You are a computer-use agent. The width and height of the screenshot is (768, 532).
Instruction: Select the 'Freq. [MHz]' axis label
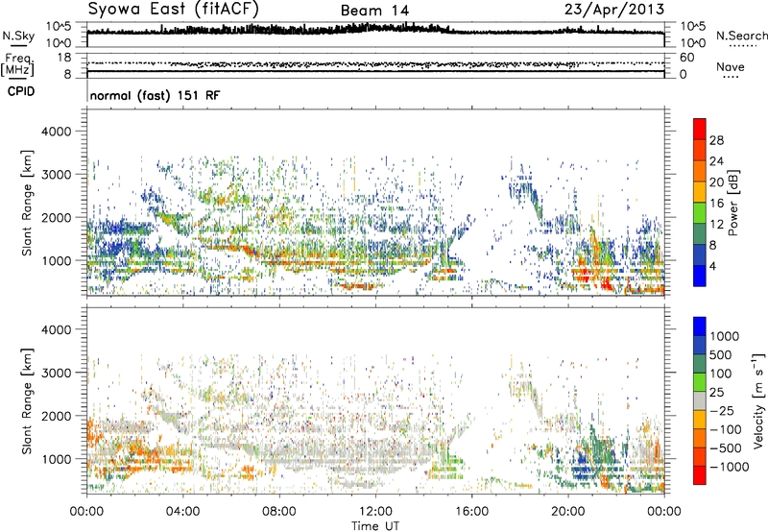pyautogui.click(x=18, y=65)
